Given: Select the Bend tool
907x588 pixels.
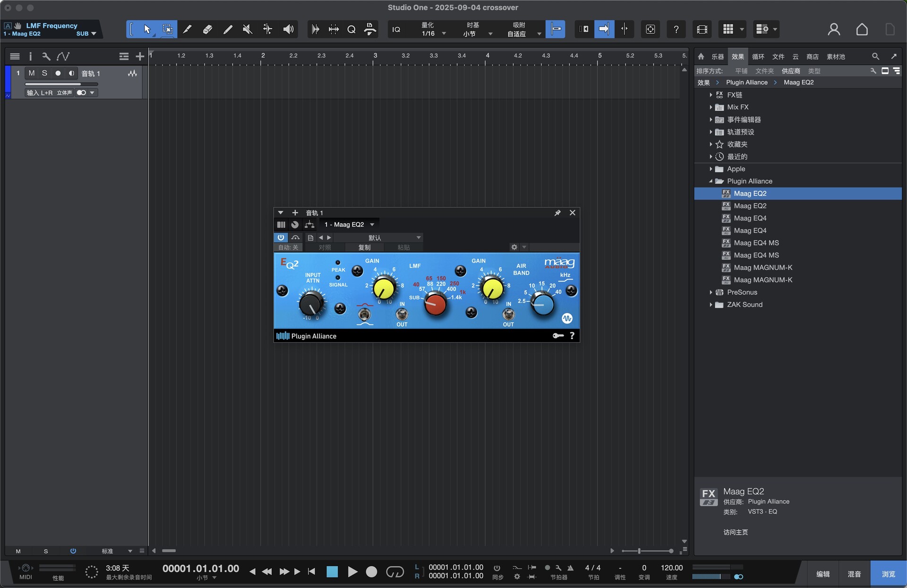Looking at the screenshot, I should click(x=267, y=29).
